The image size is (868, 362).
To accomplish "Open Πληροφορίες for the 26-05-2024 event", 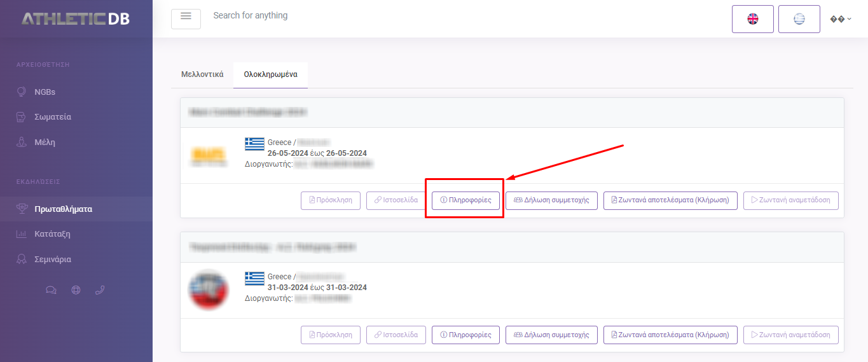I will click(x=465, y=200).
